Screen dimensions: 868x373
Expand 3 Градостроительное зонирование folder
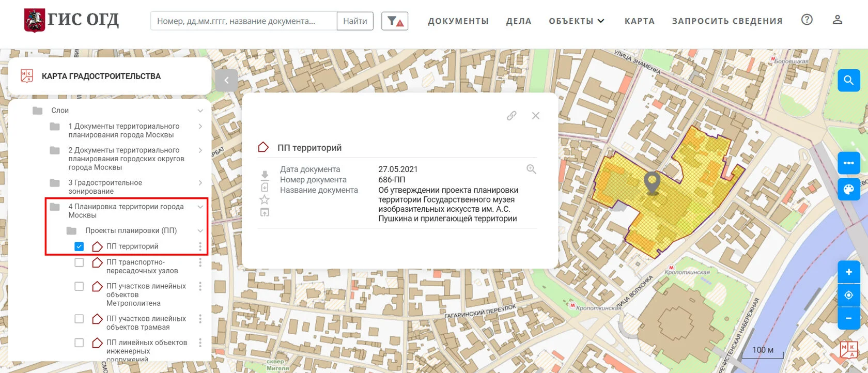click(x=200, y=183)
